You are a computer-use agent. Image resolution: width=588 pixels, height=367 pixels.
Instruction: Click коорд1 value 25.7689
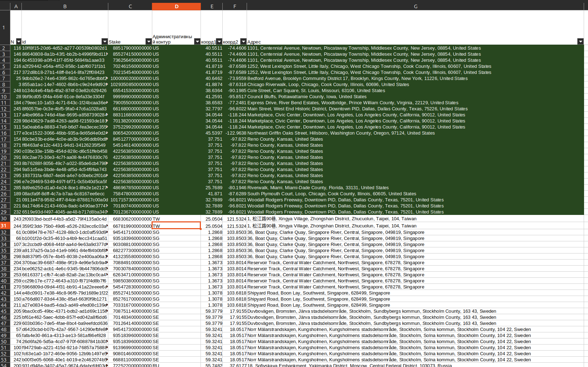(x=212, y=187)
